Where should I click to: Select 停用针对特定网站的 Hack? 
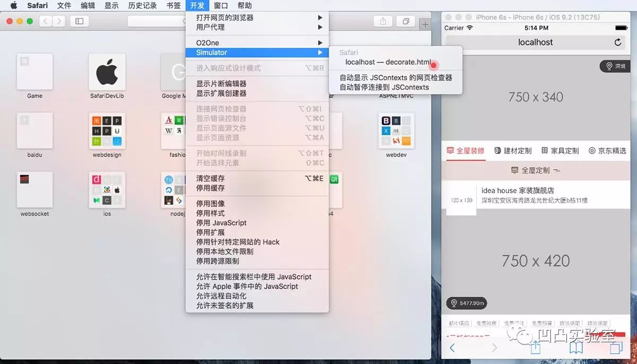coord(257,242)
